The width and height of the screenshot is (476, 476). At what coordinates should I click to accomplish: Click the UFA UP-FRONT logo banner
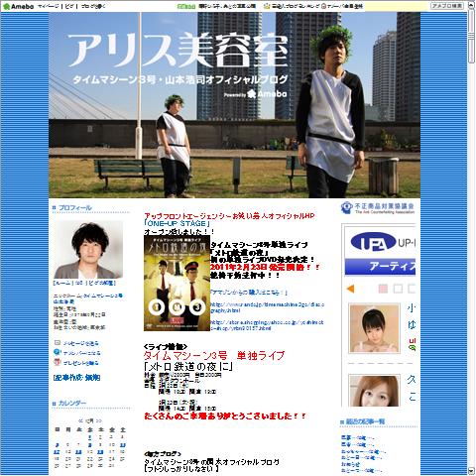[383, 242]
